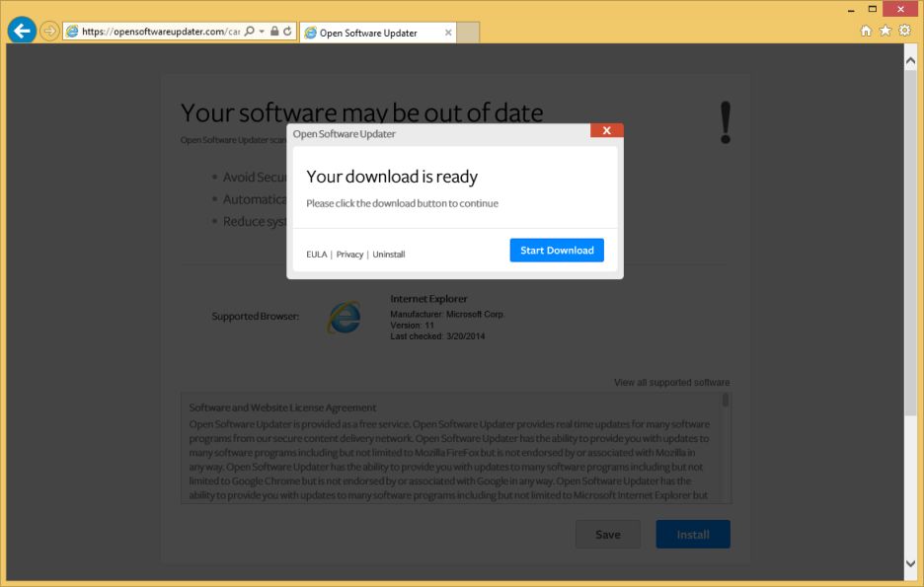Close the Open Software Updater tab
Image resolution: width=924 pixels, height=587 pixels.
(448, 33)
